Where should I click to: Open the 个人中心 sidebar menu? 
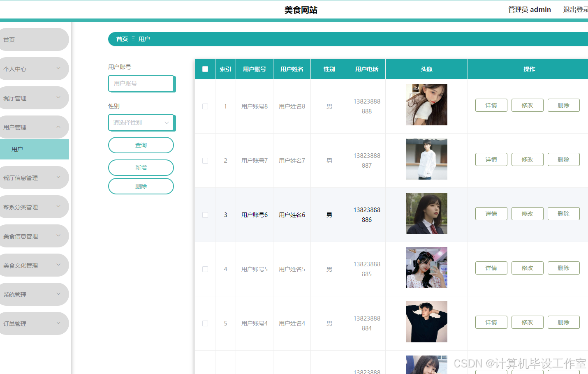pos(34,69)
